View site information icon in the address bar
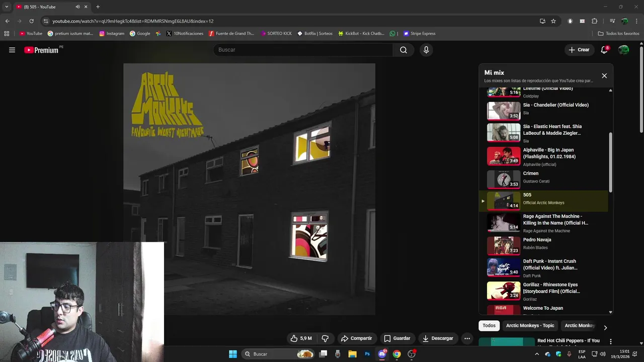Image resolution: width=644 pixels, height=362 pixels. tap(46, 21)
